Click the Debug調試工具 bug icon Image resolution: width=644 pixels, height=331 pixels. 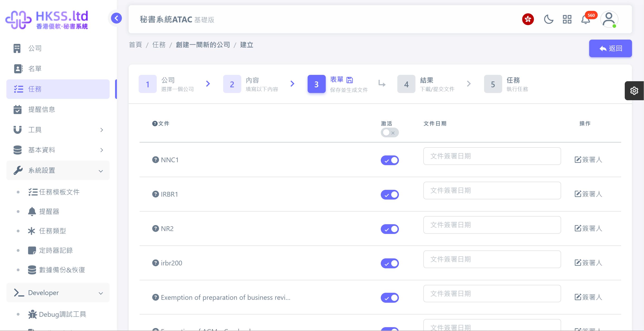pyautogui.click(x=32, y=314)
